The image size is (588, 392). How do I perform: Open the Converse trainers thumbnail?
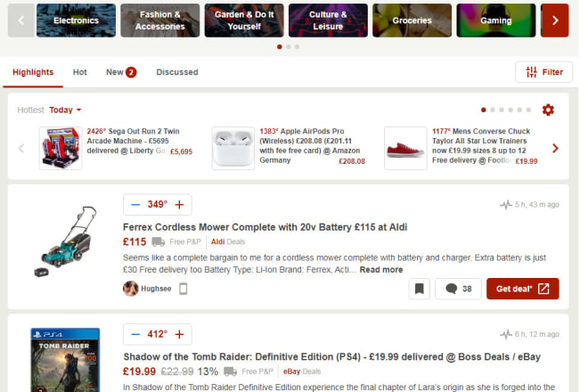point(405,148)
